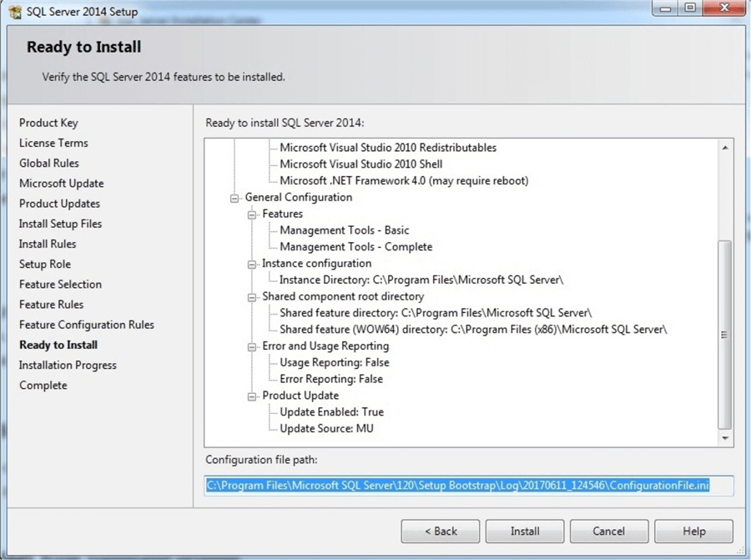Viewport: 751px width, 560px height.
Task: Click Installation Progress step in sidebar
Action: pyautogui.click(x=68, y=365)
